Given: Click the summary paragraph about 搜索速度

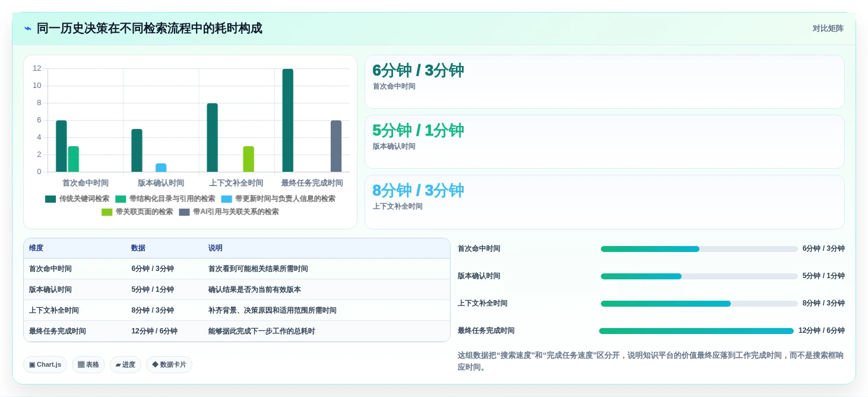Looking at the screenshot, I should 651,361.
